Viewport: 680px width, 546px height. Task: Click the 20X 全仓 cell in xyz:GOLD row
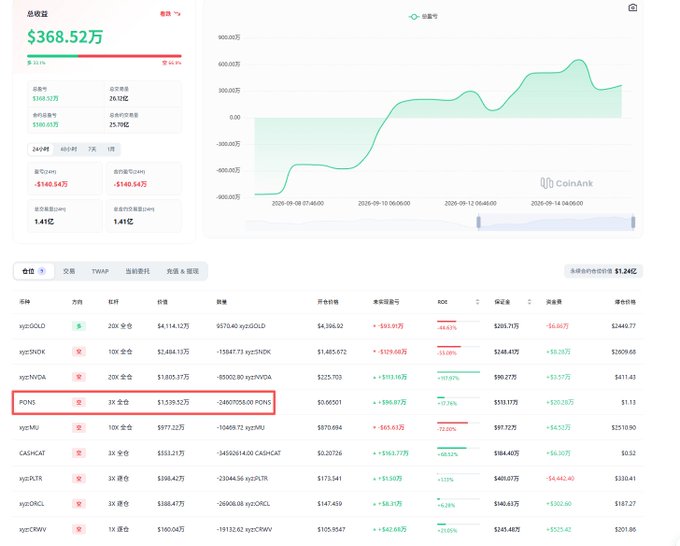(120, 326)
